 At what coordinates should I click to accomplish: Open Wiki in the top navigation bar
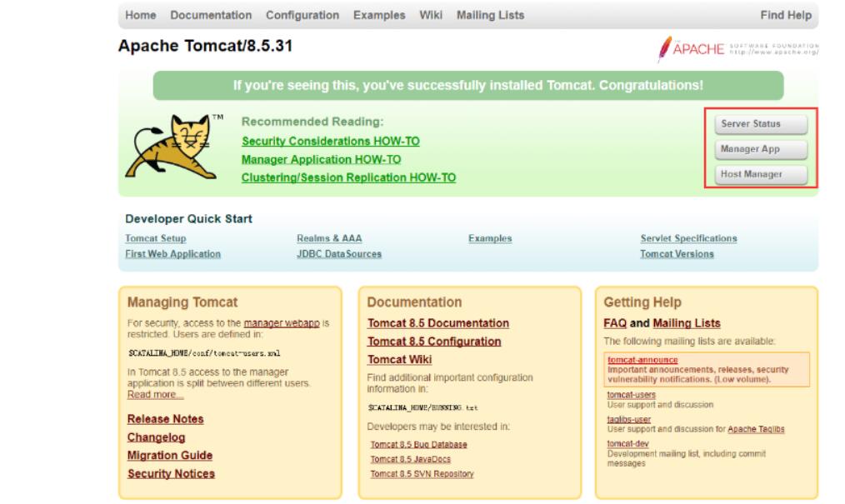point(431,15)
